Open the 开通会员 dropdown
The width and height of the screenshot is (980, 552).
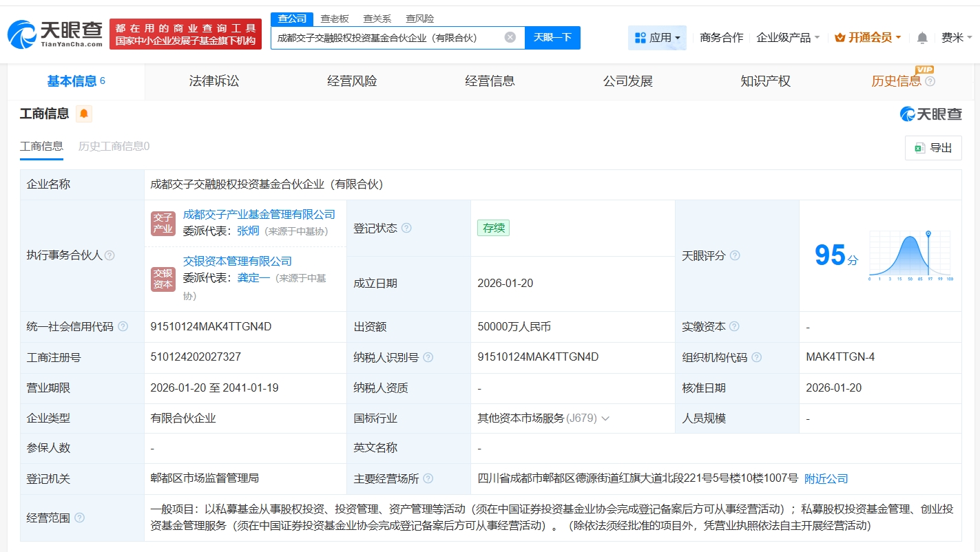coord(868,38)
